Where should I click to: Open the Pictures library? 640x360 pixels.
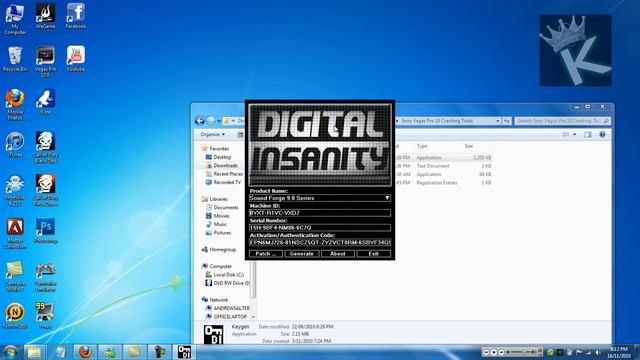point(222,233)
